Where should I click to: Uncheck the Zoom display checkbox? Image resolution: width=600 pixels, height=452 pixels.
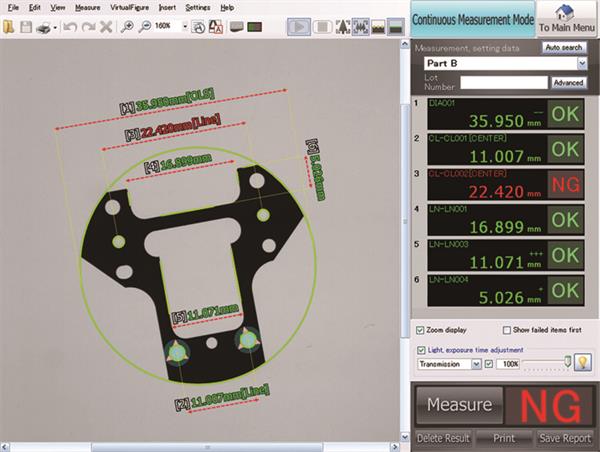[x=420, y=329]
